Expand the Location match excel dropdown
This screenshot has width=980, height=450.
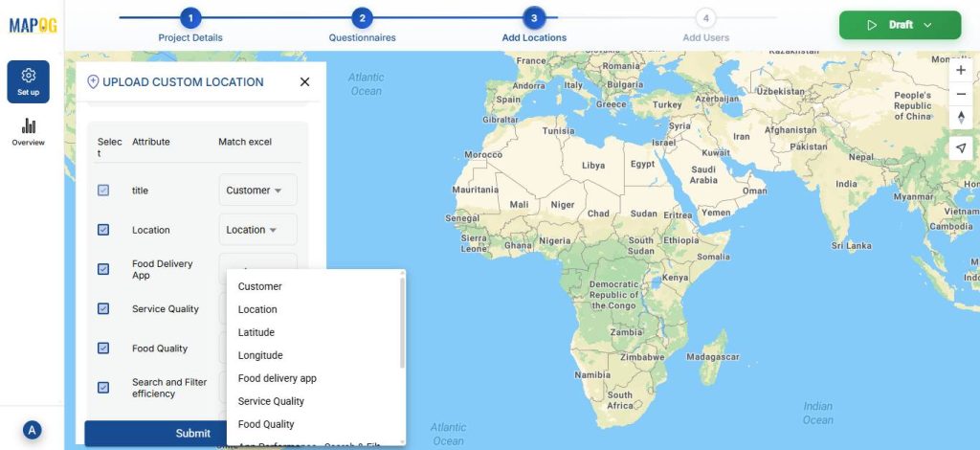pyautogui.click(x=257, y=230)
